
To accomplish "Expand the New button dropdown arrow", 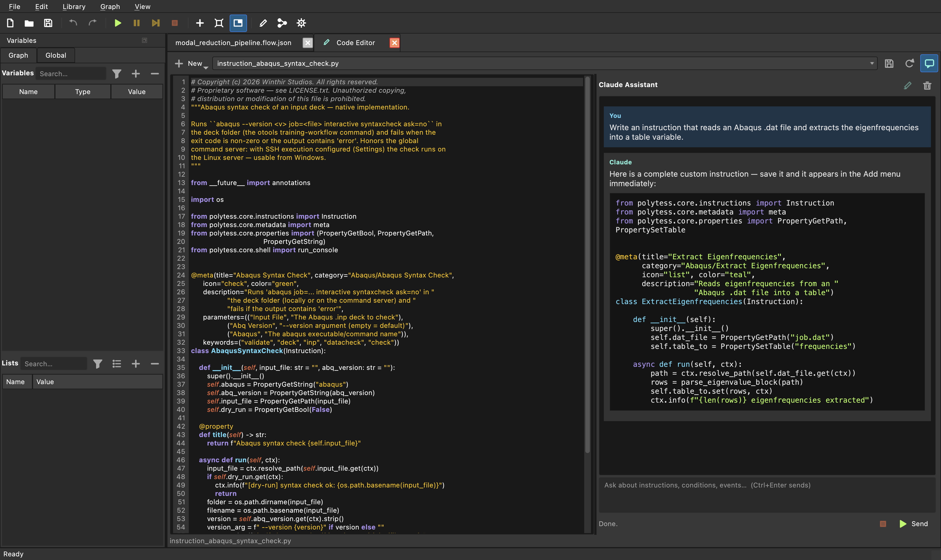I will 206,67.
